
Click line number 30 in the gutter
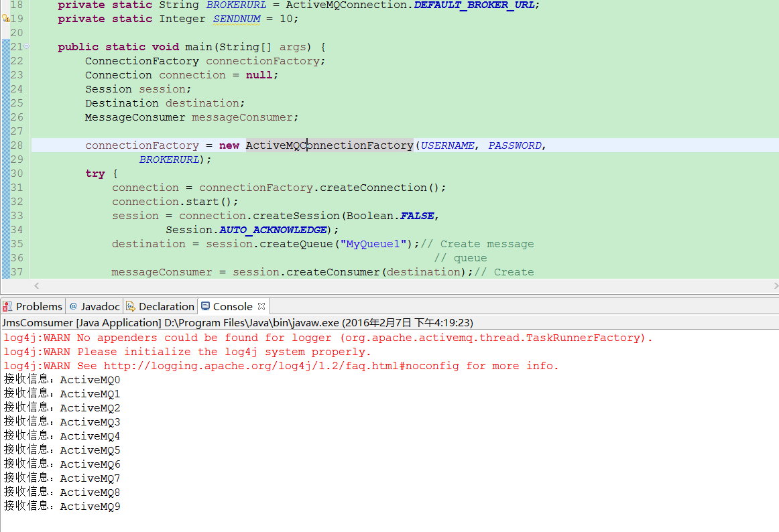click(16, 174)
